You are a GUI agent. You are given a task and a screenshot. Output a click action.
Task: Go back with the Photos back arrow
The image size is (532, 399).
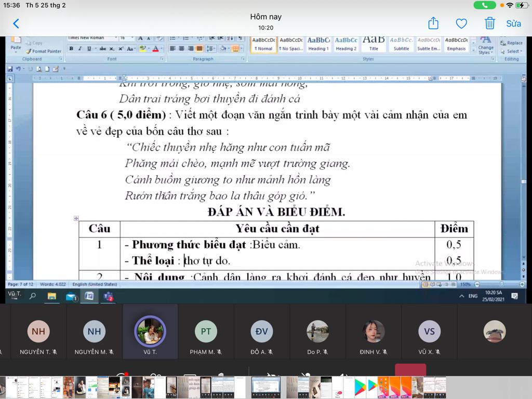(16, 23)
